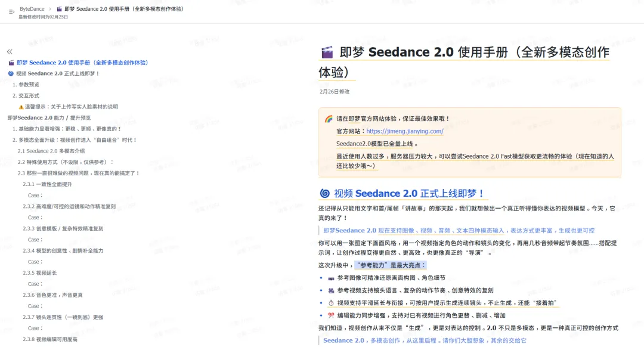This screenshot has width=644, height=347.
Task: Open the Case entry under 2.3.7
Action: coord(35,329)
